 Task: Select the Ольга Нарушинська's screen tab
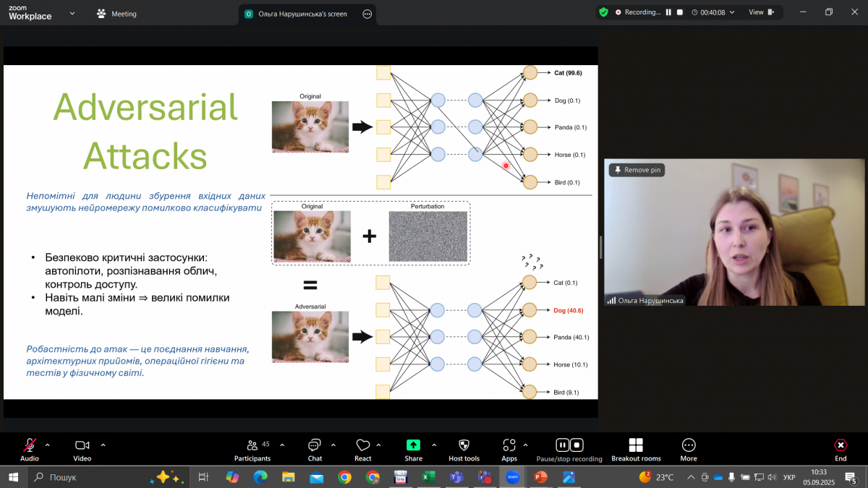[x=302, y=14]
